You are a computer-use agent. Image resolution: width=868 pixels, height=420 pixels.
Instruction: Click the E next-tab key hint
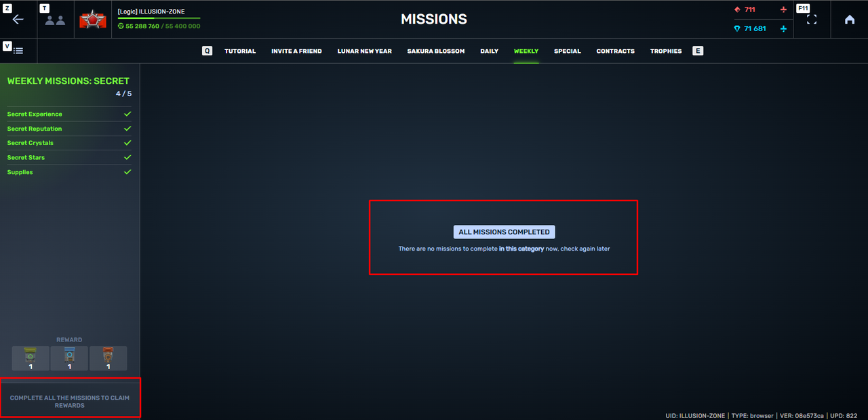[698, 51]
